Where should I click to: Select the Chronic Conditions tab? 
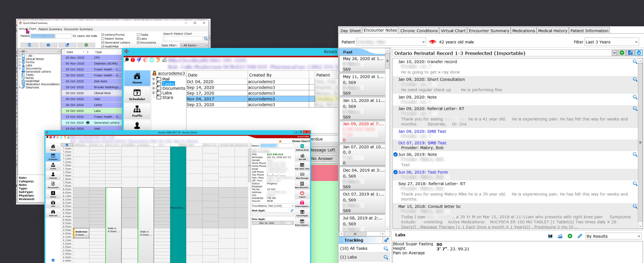419,31
